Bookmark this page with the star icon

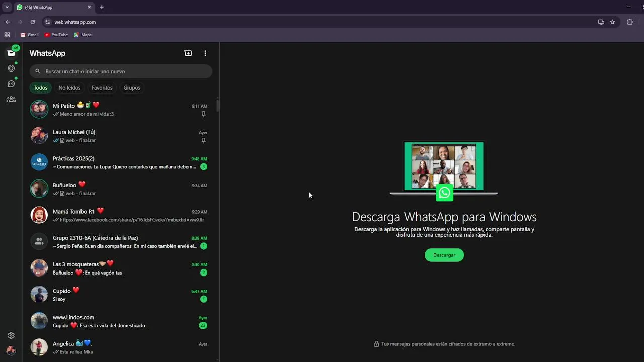point(612,22)
